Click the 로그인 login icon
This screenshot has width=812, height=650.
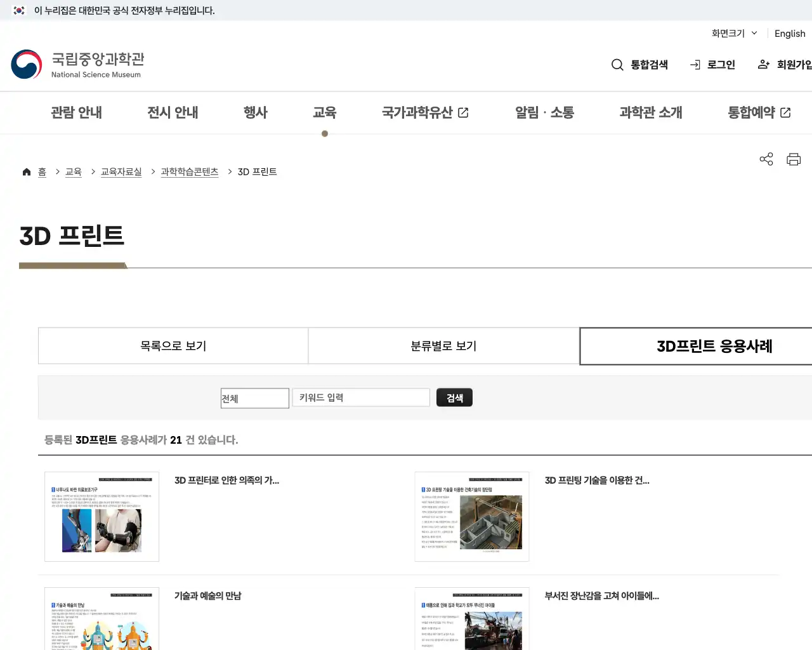click(695, 65)
